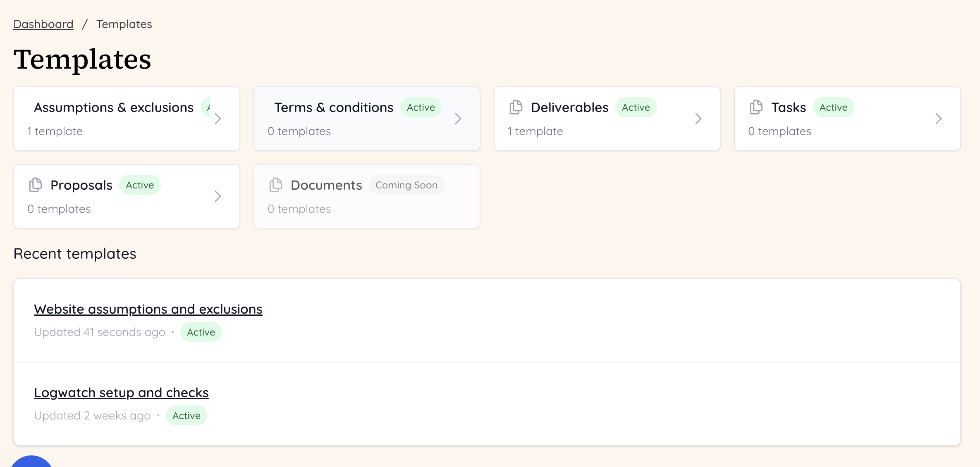
Task: Click the Terms & conditions card title
Action: coord(334,107)
